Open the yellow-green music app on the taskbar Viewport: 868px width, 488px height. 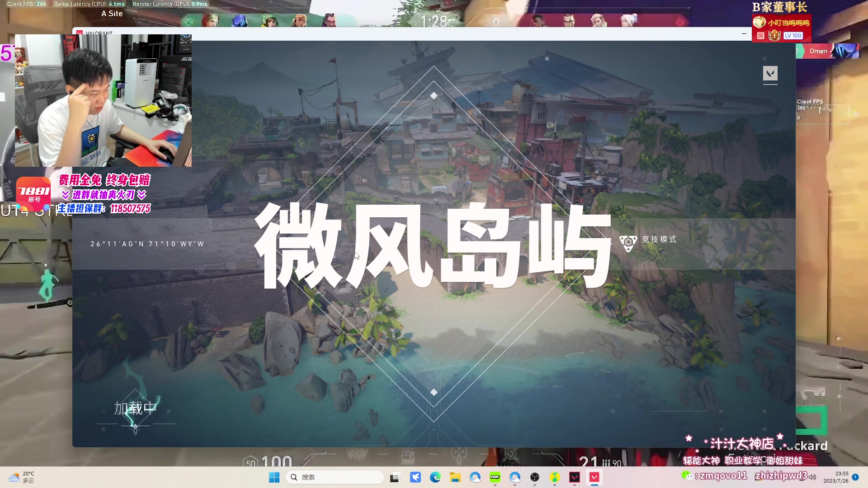point(555,477)
